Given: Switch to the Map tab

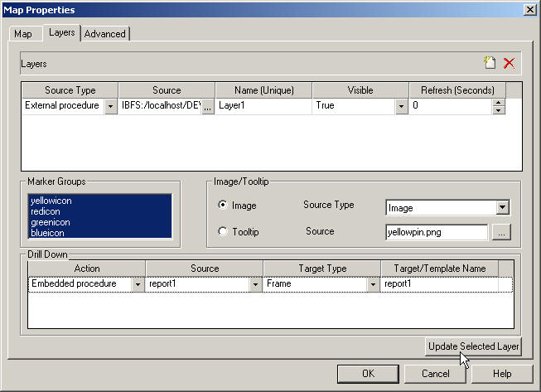Looking at the screenshot, I should point(23,34).
